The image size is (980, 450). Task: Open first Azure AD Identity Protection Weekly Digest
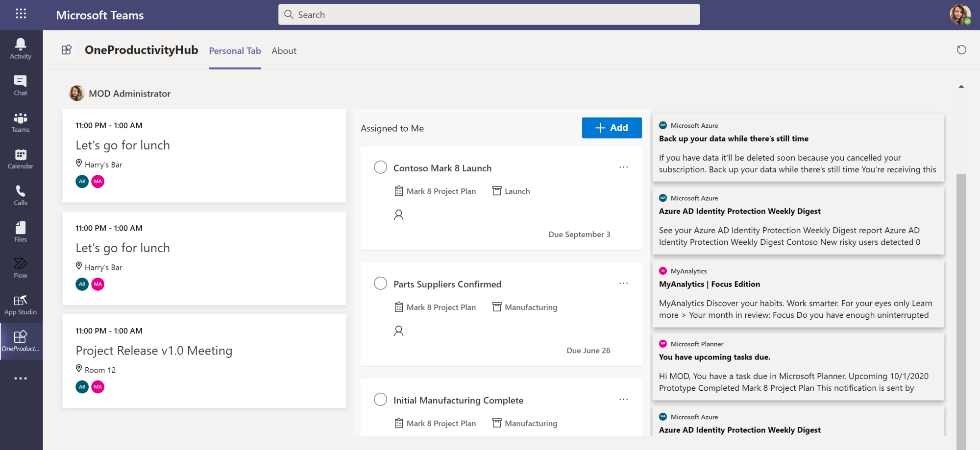tap(798, 220)
